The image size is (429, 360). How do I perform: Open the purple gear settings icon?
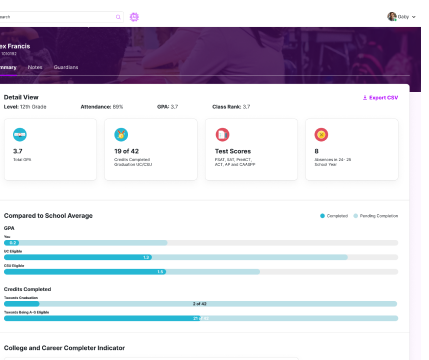click(134, 17)
